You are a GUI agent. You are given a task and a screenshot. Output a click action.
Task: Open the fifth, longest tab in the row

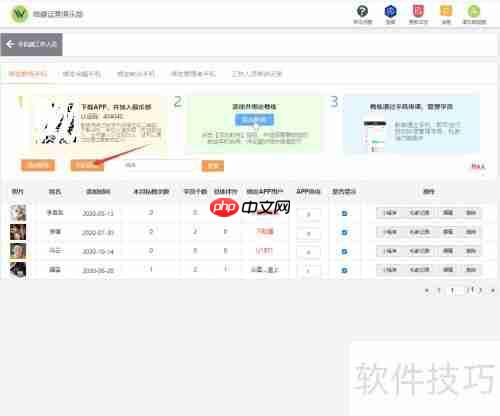257,74
